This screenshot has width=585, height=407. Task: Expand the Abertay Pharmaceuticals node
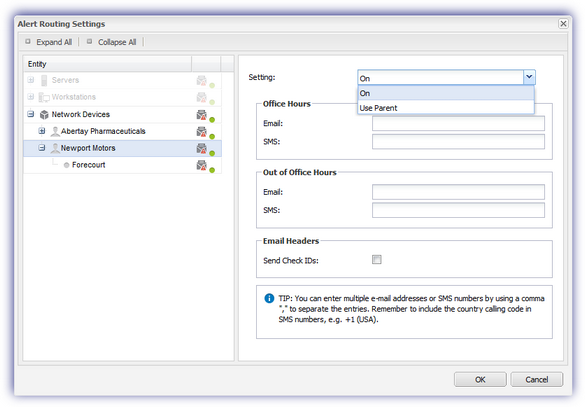click(42, 131)
